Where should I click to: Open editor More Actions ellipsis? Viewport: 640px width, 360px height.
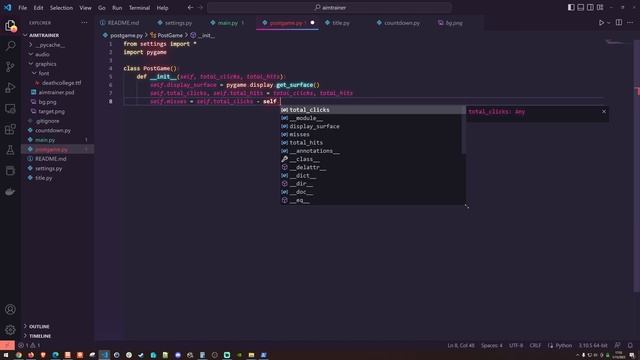630,23
